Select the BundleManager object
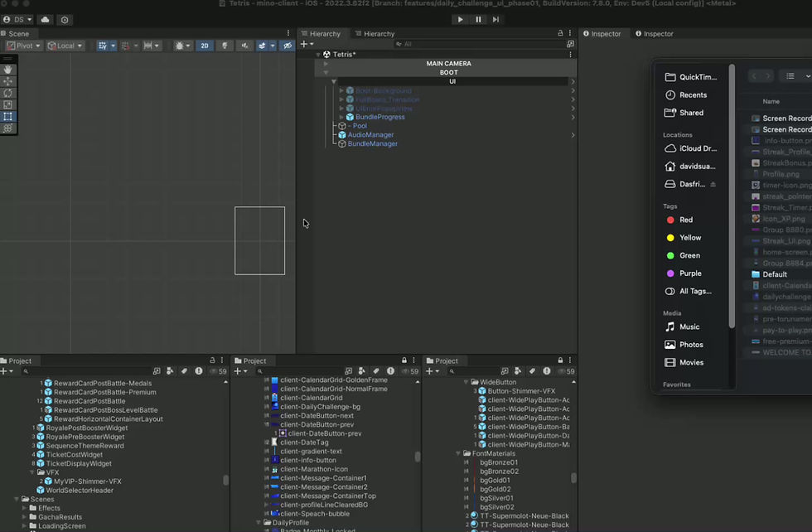Screen dimensions: 812x532 point(372,143)
